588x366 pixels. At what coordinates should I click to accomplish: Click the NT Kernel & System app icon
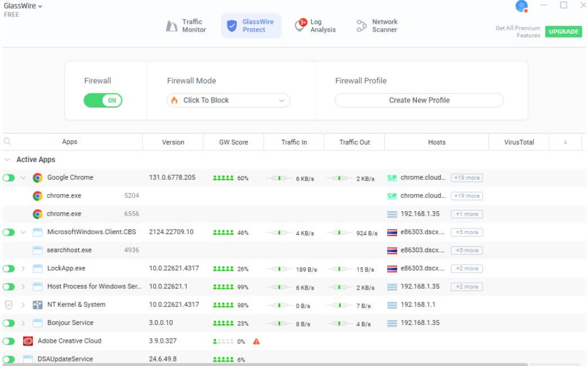click(38, 305)
